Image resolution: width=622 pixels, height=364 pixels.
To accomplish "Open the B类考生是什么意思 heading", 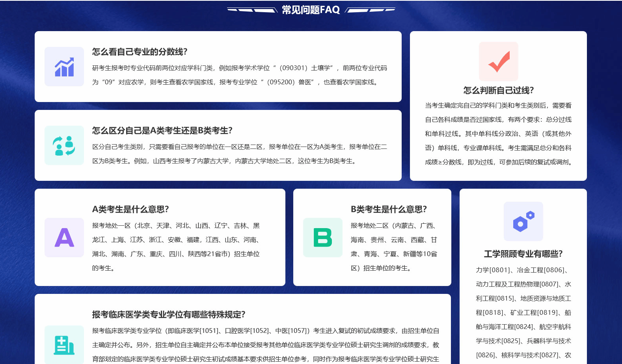I will [x=389, y=209].
